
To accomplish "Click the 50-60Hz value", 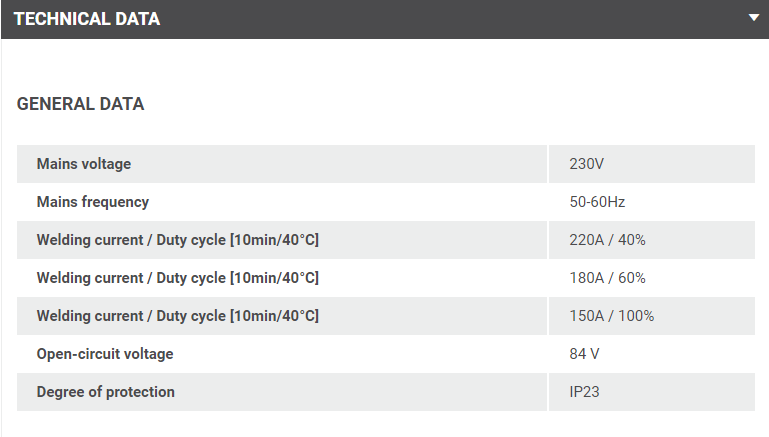I will (597, 202).
